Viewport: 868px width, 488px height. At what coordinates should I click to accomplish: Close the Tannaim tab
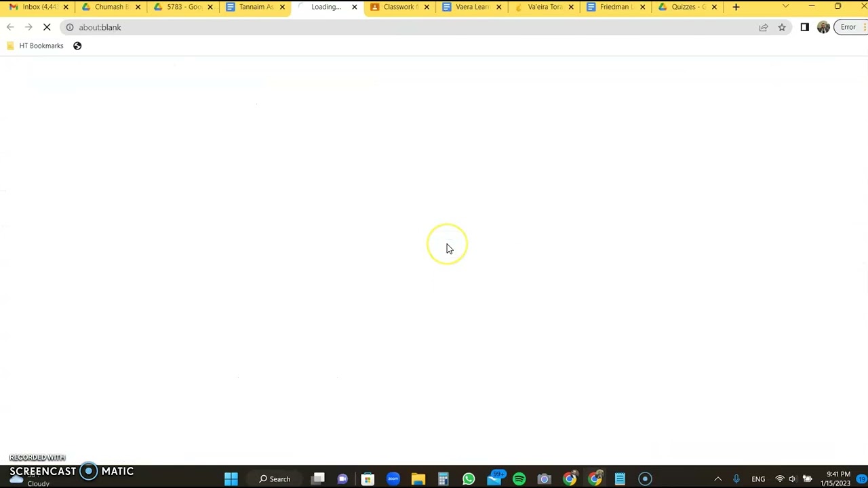282,7
